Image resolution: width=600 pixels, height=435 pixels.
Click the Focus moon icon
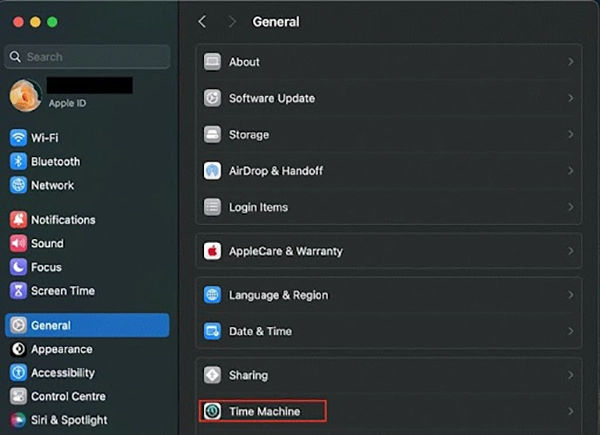[x=18, y=267]
